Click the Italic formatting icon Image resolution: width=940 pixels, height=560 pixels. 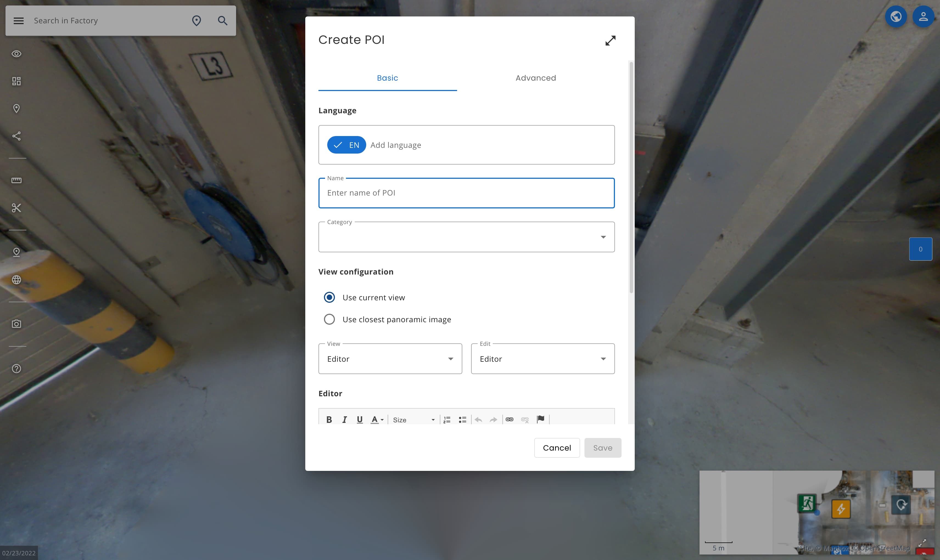point(345,419)
